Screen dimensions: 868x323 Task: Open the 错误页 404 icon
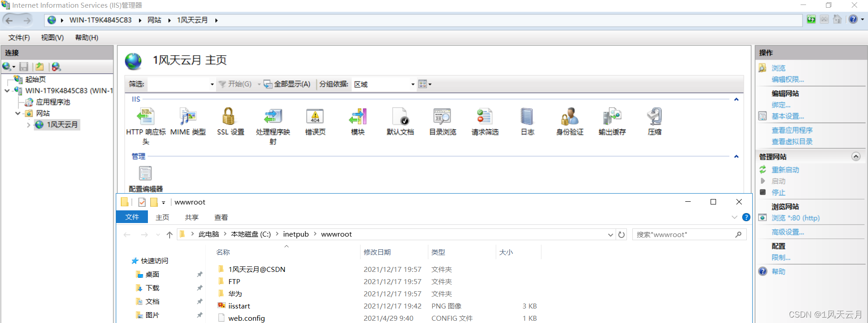pyautogui.click(x=315, y=117)
